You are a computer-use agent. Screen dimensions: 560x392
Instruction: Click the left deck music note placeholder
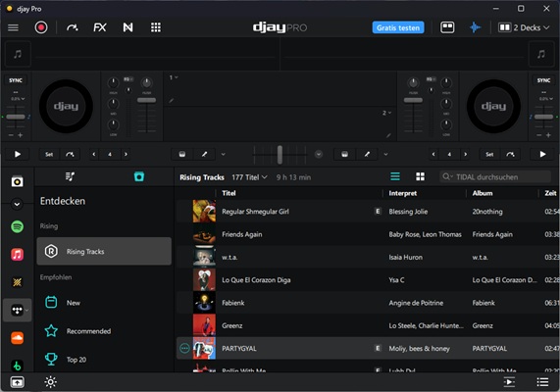18,54
